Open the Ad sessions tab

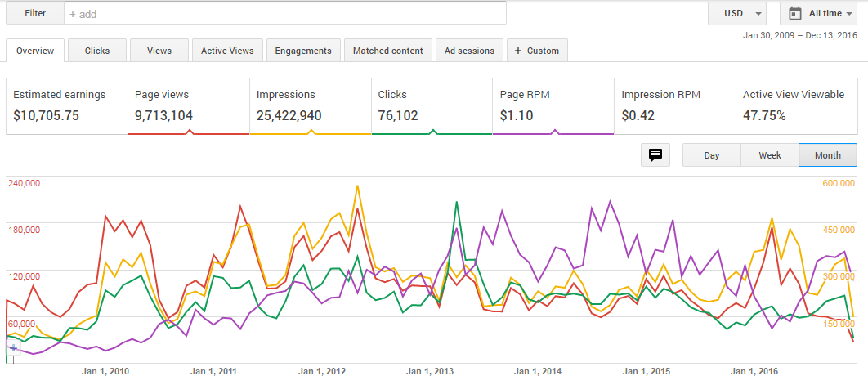[469, 51]
